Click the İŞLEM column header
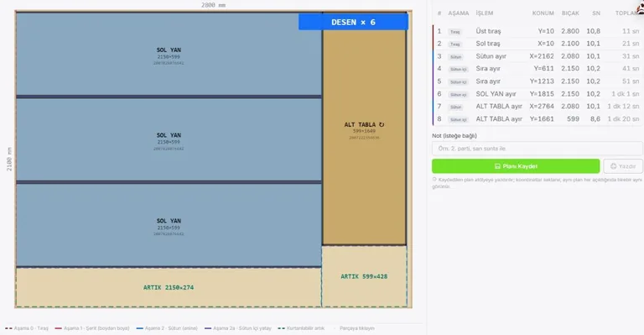 [485, 13]
